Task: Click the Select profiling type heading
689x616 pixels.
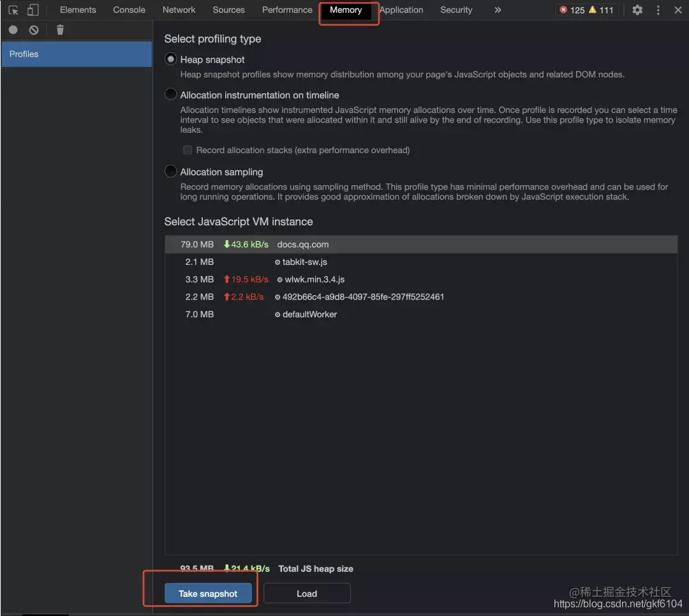Action: click(x=212, y=39)
